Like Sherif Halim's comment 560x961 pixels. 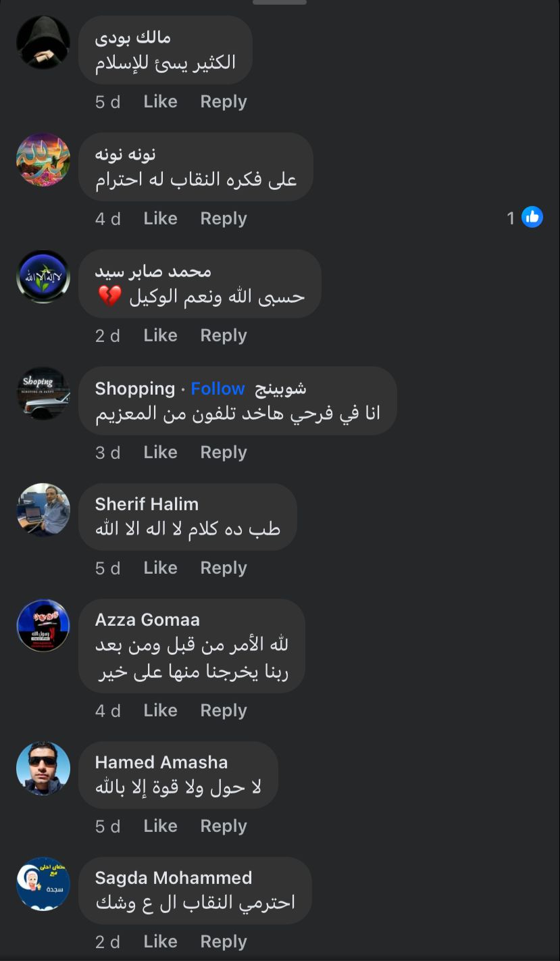pos(160,568)
